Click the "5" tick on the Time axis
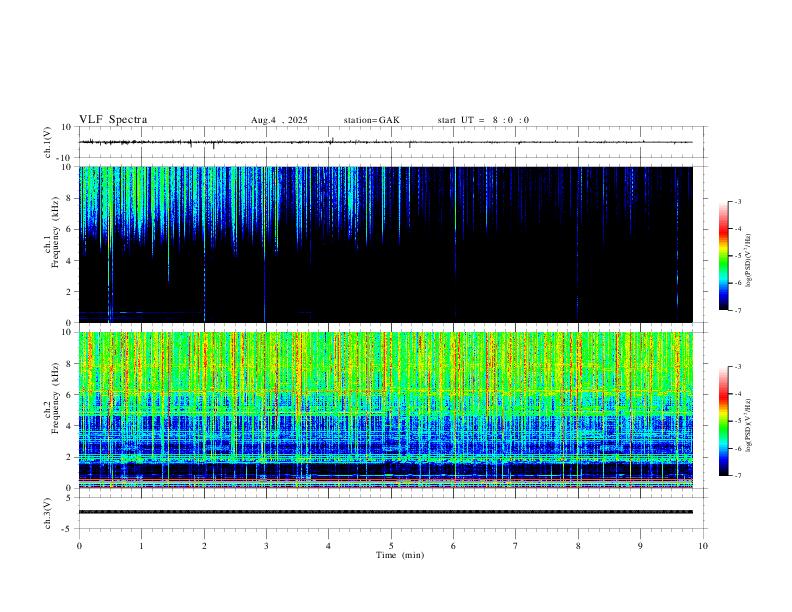 [391, 546]
